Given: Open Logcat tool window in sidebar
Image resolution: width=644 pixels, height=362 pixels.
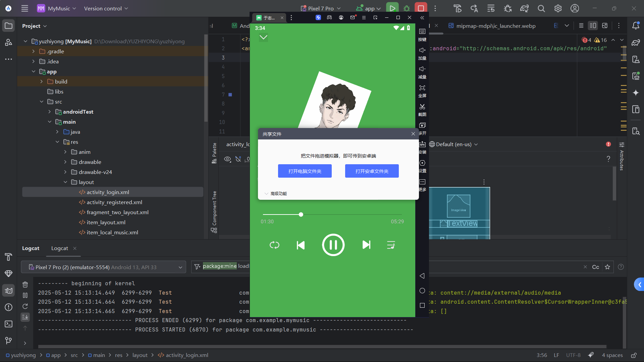Looking at the screenshot, I should [8, 290].
